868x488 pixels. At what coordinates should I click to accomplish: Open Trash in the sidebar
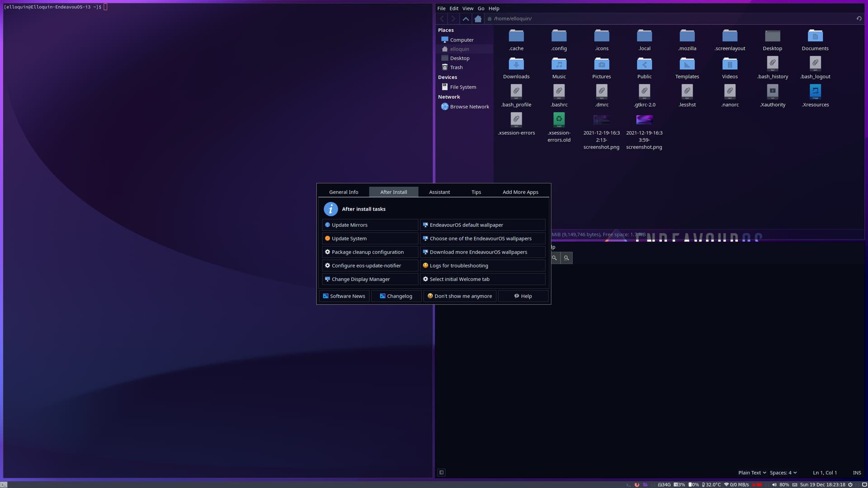click(x=464, y=67)
